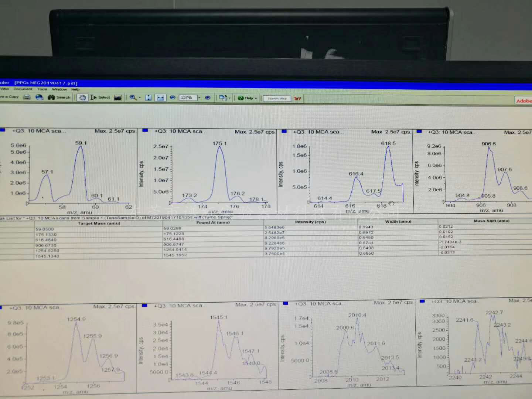
Task: Click the Search Web input box
Action: point(277,98)
